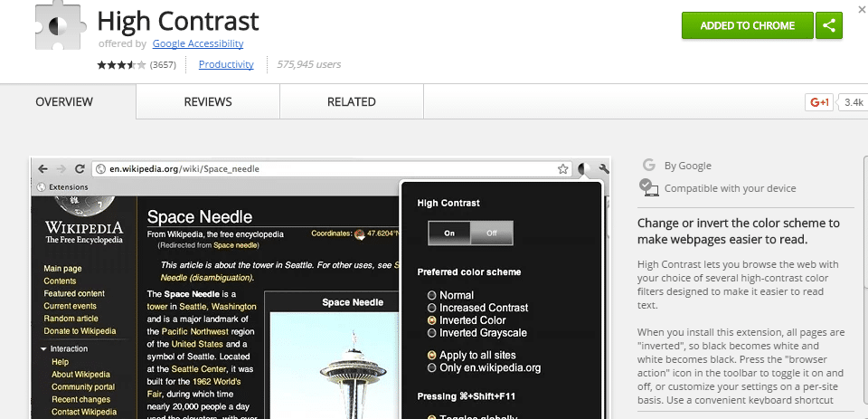Switch to the Overview tab
Image resolution: width=868 pixels, height=419 pixels.
pos(64,102)
